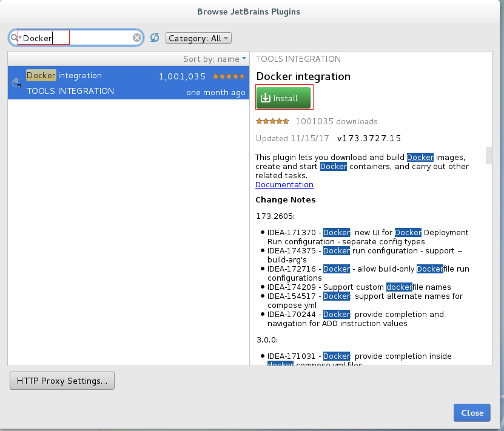The image size is (504, 431).
Task: Click the star rating in the Docker integration list row
Action: click(x=229, y=76)
